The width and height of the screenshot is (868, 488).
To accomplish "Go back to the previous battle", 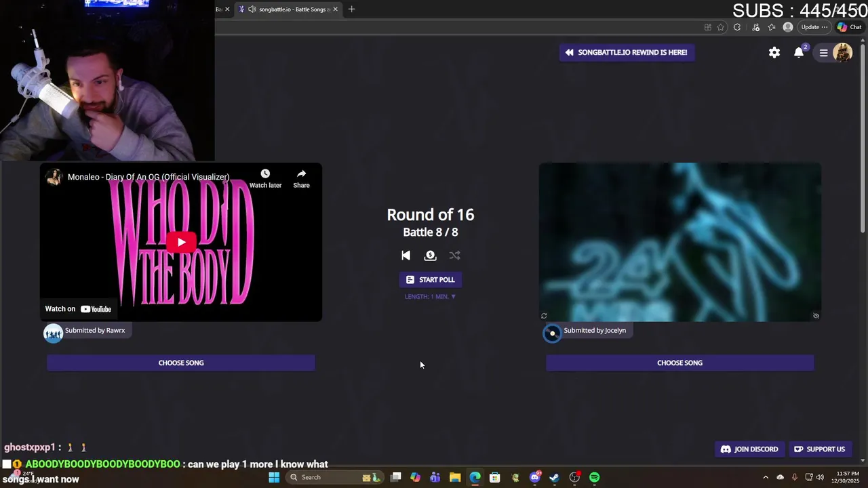I will click(406, 256).
